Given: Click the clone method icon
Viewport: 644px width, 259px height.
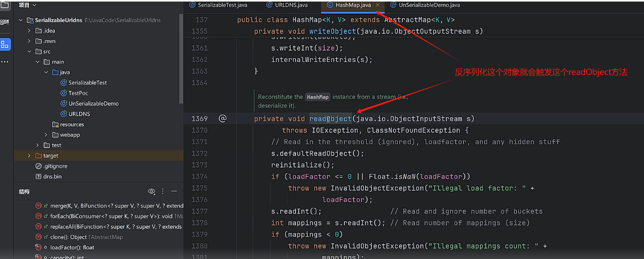Looking at the screenshot, I should tap(38, 237).
